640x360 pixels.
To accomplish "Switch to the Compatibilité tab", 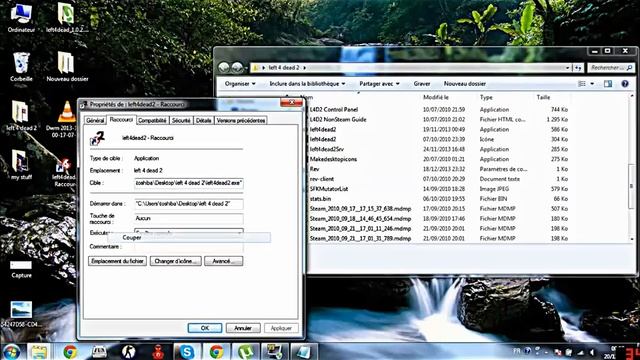I will [152, 120].
